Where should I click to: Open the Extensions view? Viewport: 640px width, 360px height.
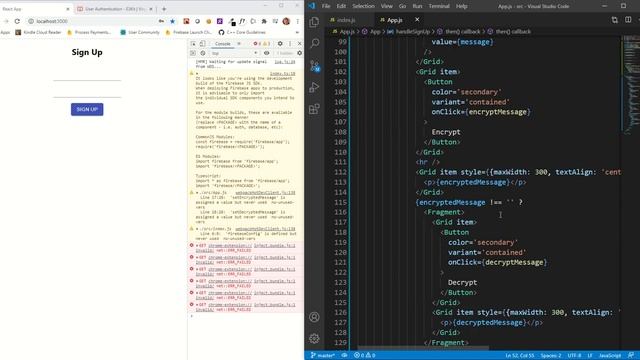click(x=314, y=109)
